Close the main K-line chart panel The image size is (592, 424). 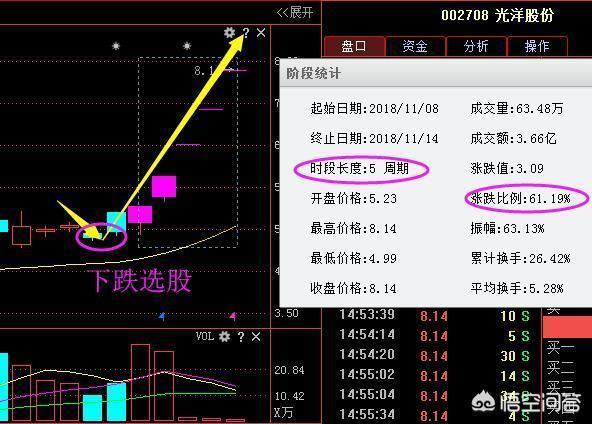[x=261, y=33]
